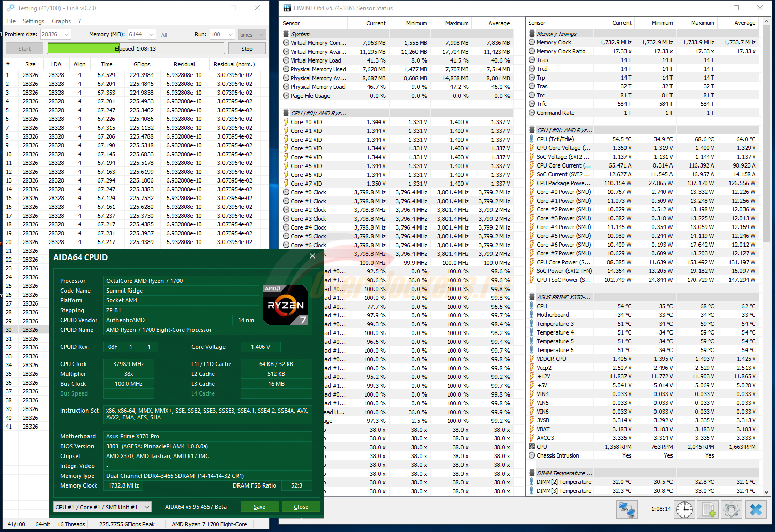Click the CPU (Tctl/Tdie) thermometer icon
This screenshot has width=775, height=532.
pyautogui.click(x=532, y=139)
